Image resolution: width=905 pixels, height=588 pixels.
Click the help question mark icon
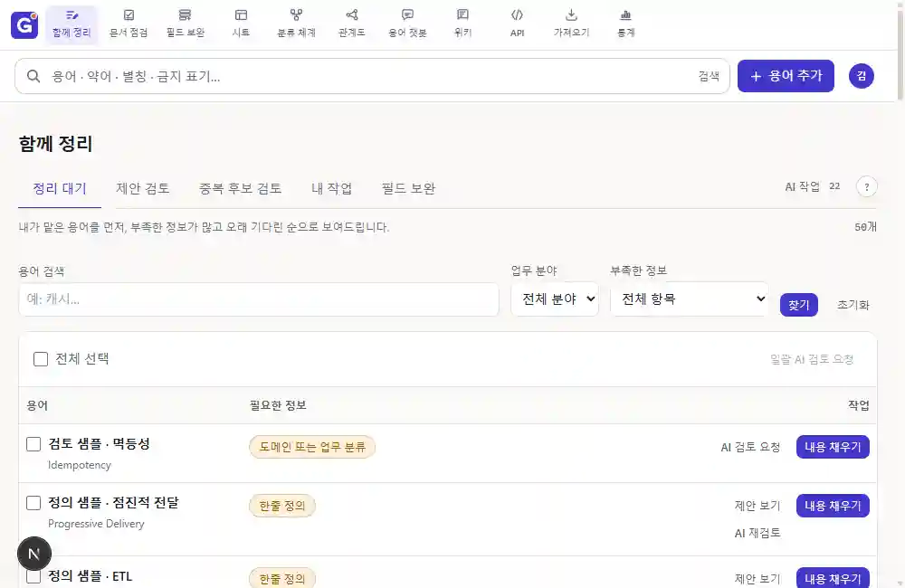(866, 187)
